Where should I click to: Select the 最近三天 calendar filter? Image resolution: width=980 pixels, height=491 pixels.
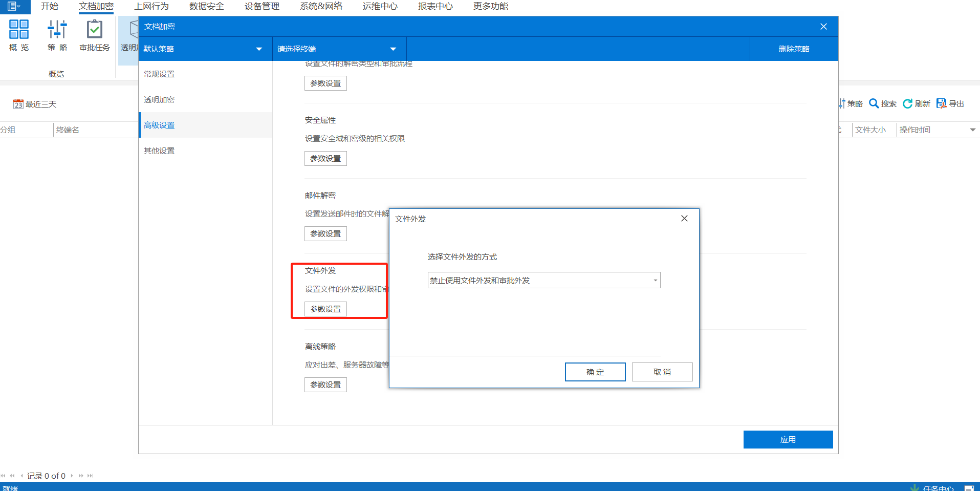click(35, 104)
